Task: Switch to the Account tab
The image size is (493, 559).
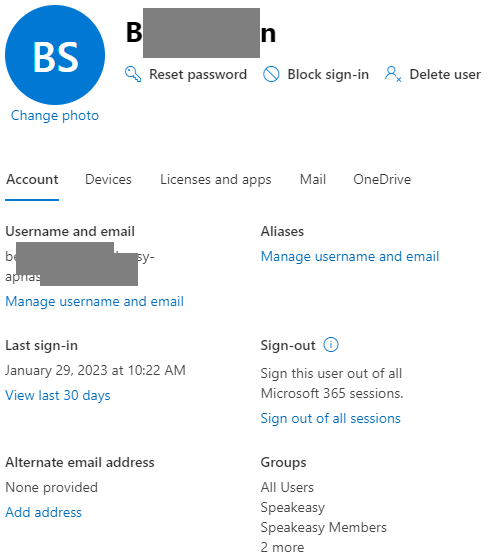Action: pos(32,179)
